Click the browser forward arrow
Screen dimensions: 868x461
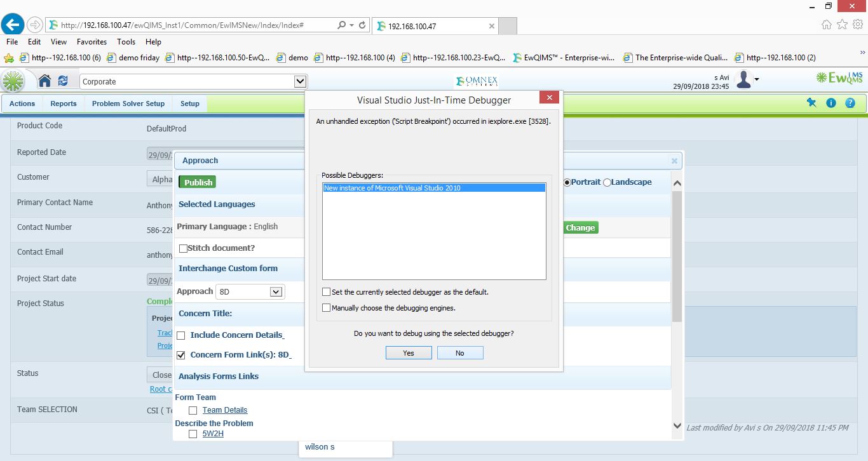pyautogui.click(x=35, y=25)
